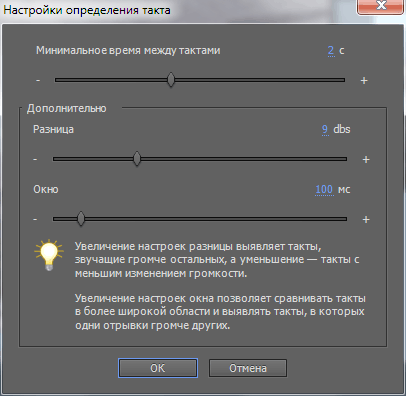406x396 pixels.
Task: Click the Дополнительно group label
Action: click(x=67, y=108)
